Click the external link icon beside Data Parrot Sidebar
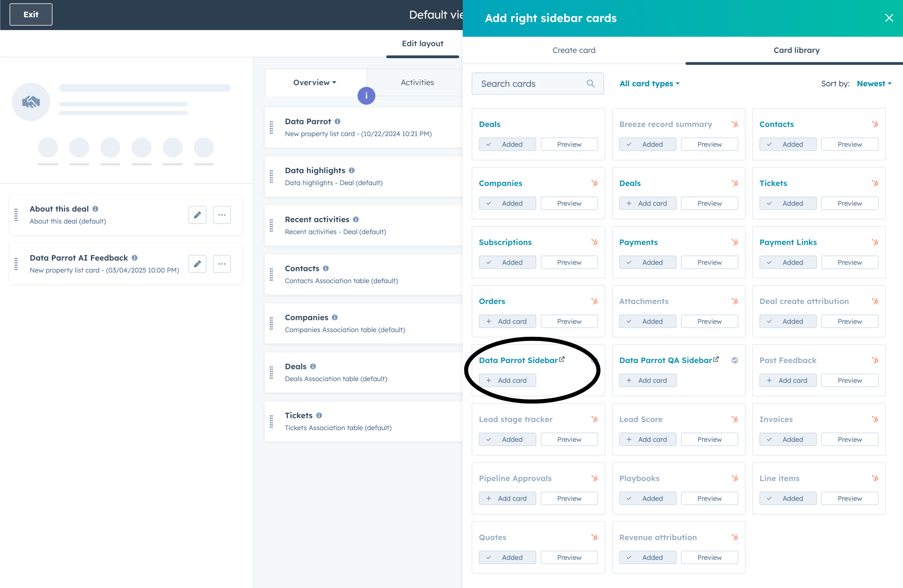 pos(562,359)
